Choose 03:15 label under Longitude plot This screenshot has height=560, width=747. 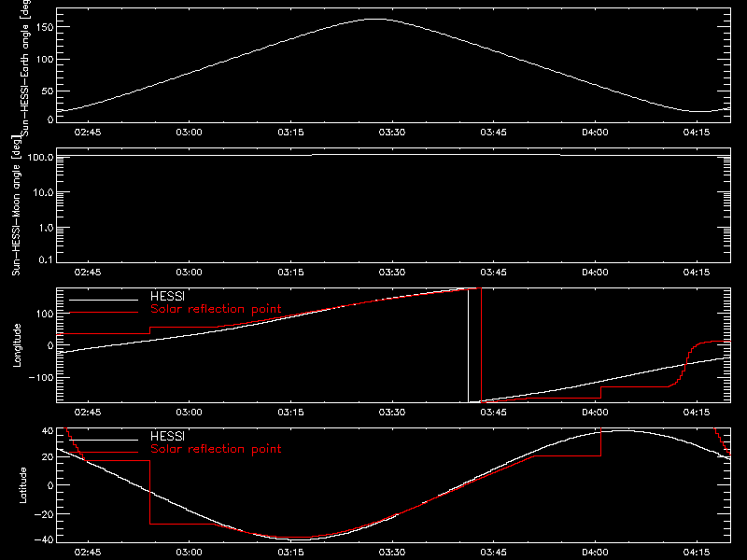(290, 413)
